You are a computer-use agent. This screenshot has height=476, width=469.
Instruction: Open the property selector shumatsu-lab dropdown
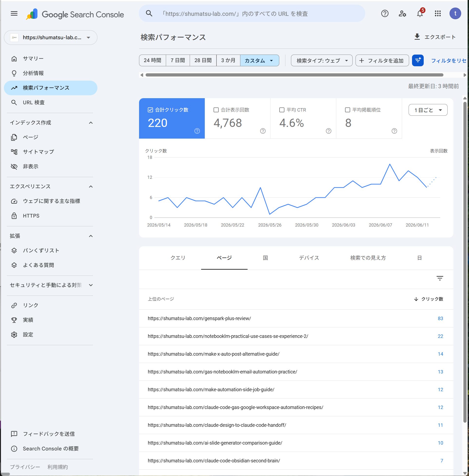(x=51, y=38)
